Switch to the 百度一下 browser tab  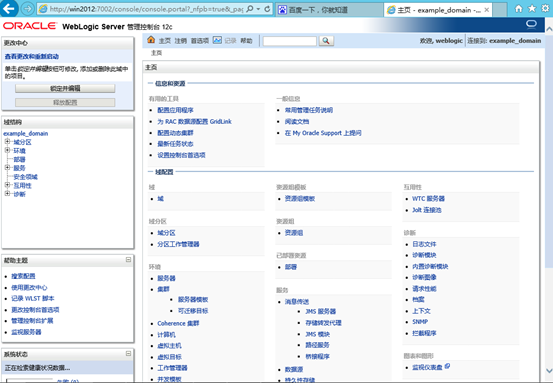pos(329,10)
